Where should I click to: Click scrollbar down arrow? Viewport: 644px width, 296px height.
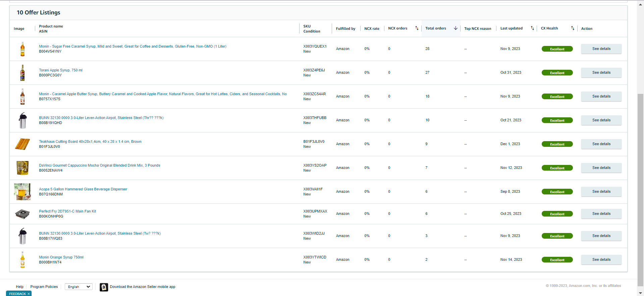click(x=640, y=293)
